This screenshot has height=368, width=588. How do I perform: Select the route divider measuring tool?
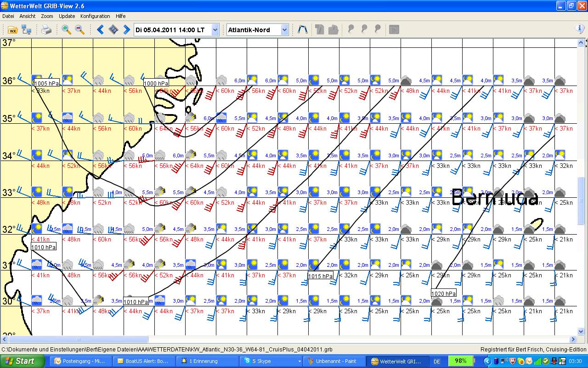click(x=302, y=30)
